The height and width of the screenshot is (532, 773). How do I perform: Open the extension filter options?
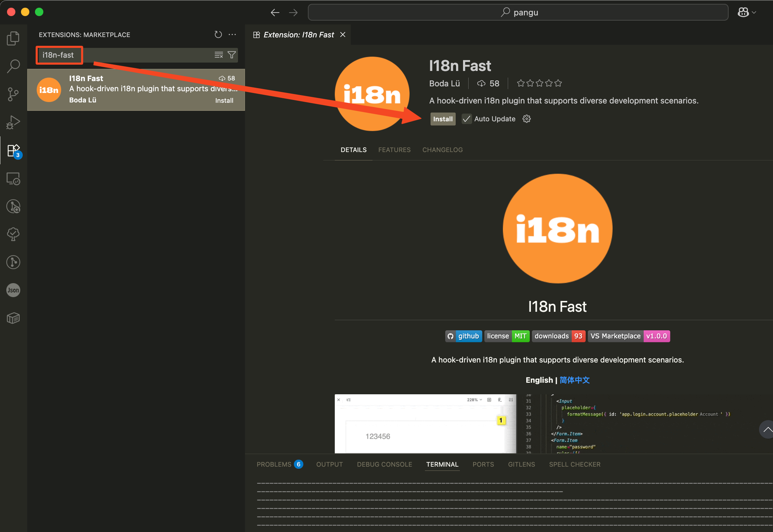231,55
